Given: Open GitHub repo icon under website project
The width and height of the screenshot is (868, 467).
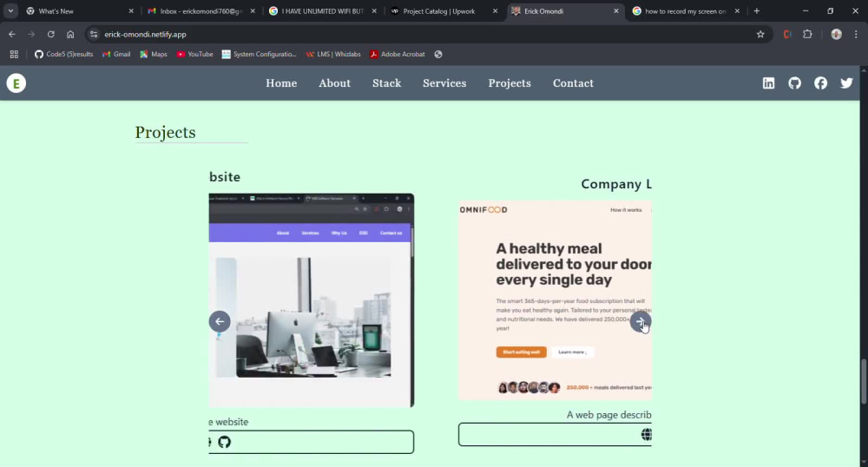Looking at the screenshot, I should [224, 442].
